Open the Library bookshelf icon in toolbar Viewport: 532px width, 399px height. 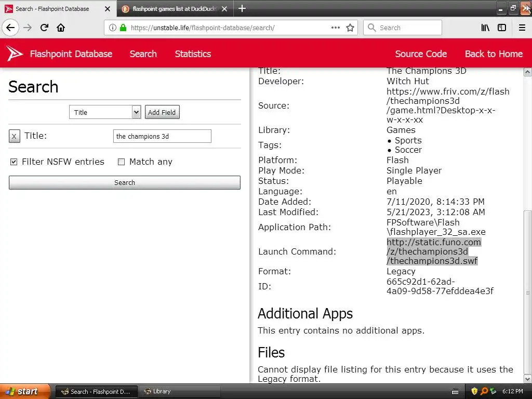coord(485,28)
